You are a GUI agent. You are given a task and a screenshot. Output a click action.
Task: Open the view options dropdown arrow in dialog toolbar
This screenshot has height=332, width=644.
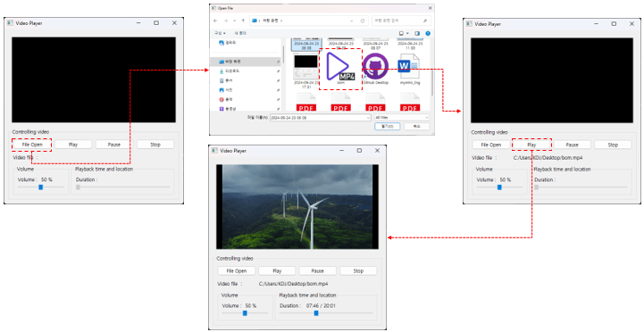click(407, 33)
